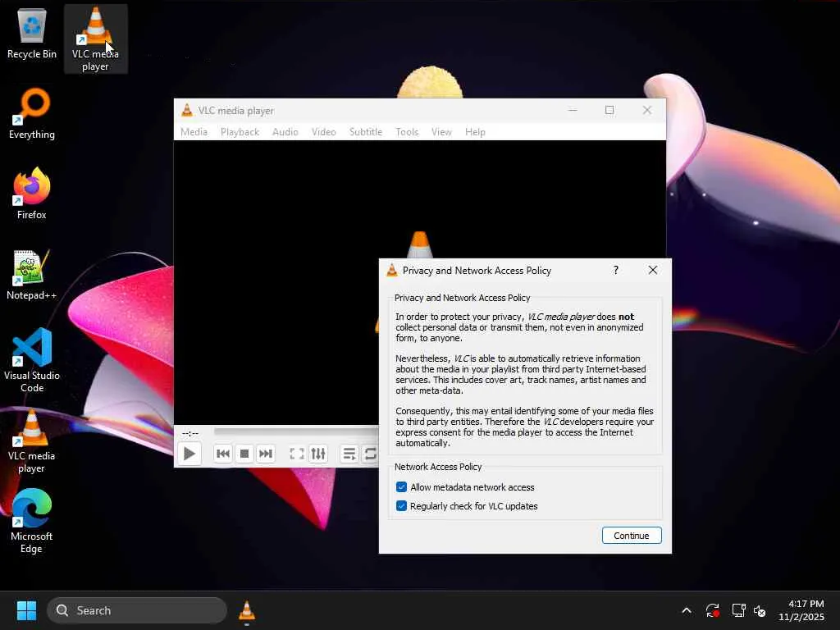Skip to next media in VLC
The image size is (840, 630).
pos(266,454)
